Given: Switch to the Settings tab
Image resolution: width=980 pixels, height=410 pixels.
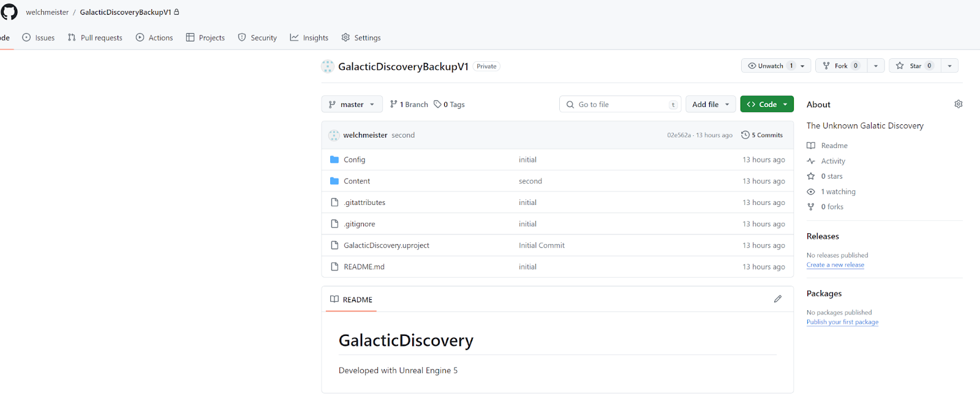Looking at the screenshot, I should (x=361, y=37).
